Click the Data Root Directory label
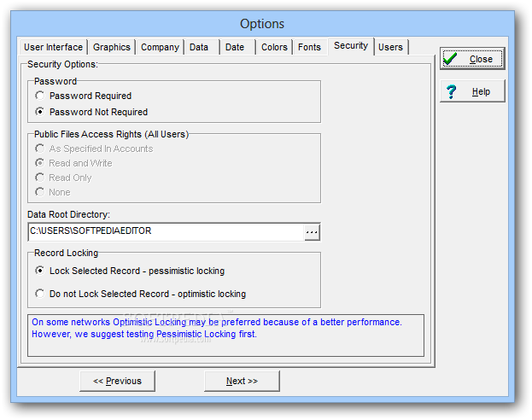 (68, 214)
